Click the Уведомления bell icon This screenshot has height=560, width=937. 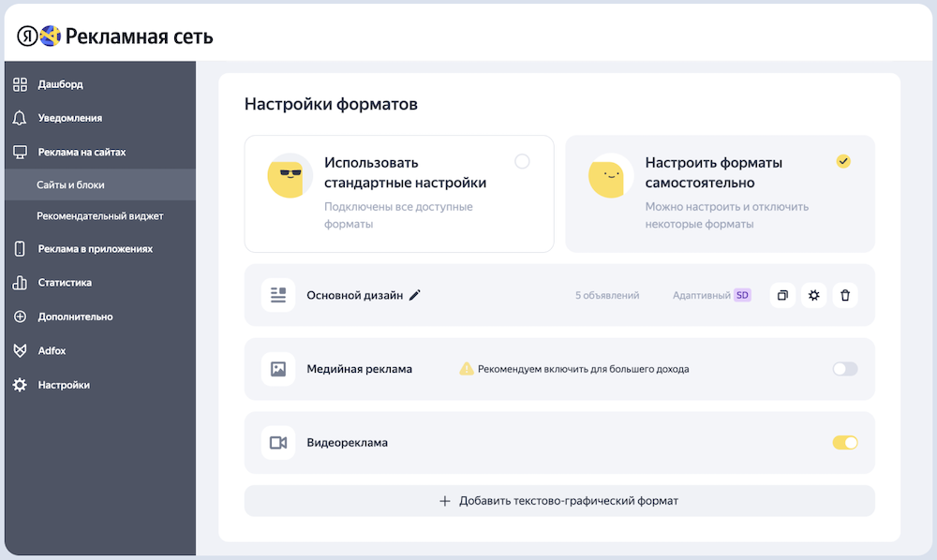pos(20,118)
